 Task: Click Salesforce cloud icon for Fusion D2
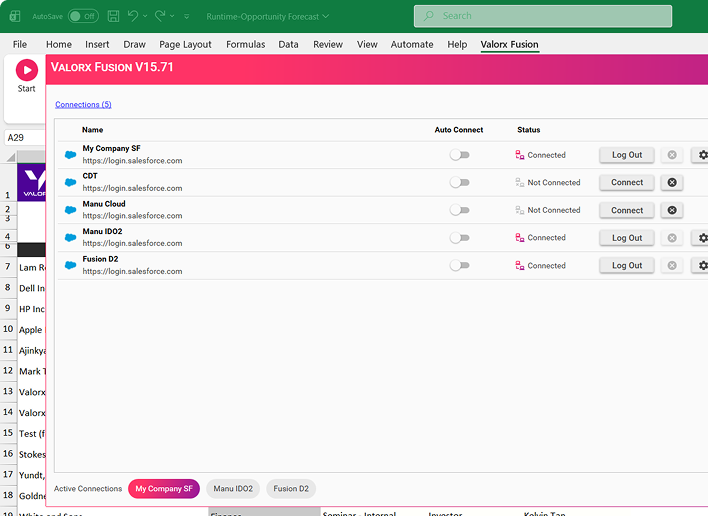coord(70,265)
